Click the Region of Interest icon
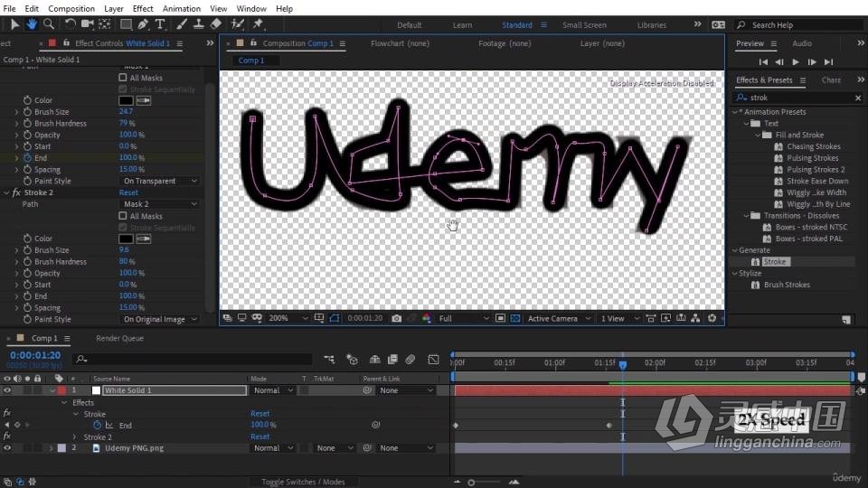Viewport: 868px width, 488px height. coord(500,319)
